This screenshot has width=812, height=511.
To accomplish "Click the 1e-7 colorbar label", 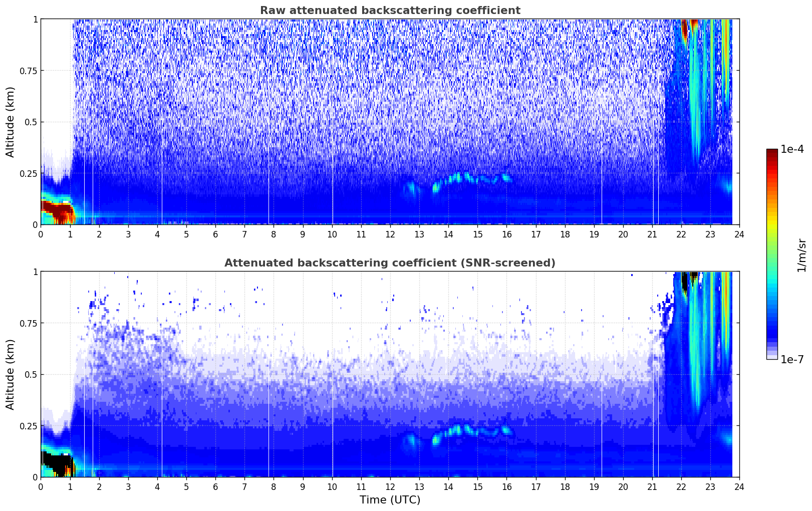I will coord(792,359).
